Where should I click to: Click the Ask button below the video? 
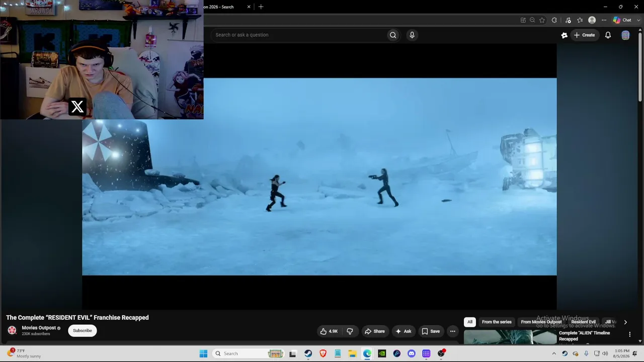(x=404, y=331)
